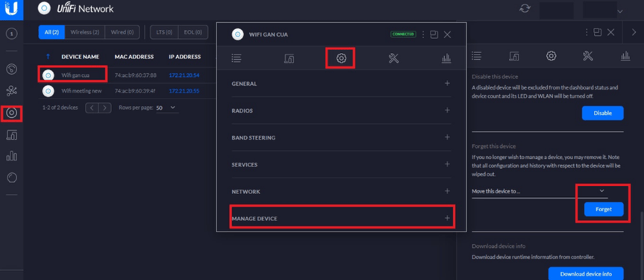The width and height of the screenshot is (644, 280).
Task: Select the All (2) device filter
Action: pos(51,32)
